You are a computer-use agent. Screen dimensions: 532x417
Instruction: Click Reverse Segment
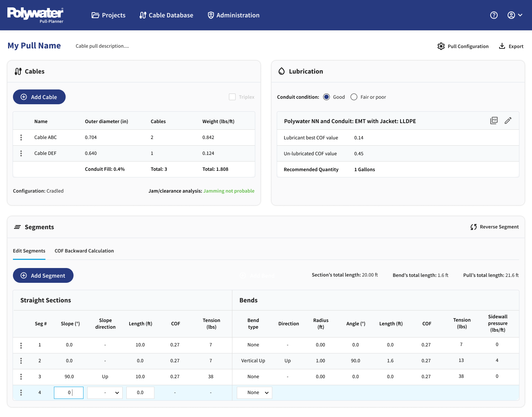[x=495, y=227]
